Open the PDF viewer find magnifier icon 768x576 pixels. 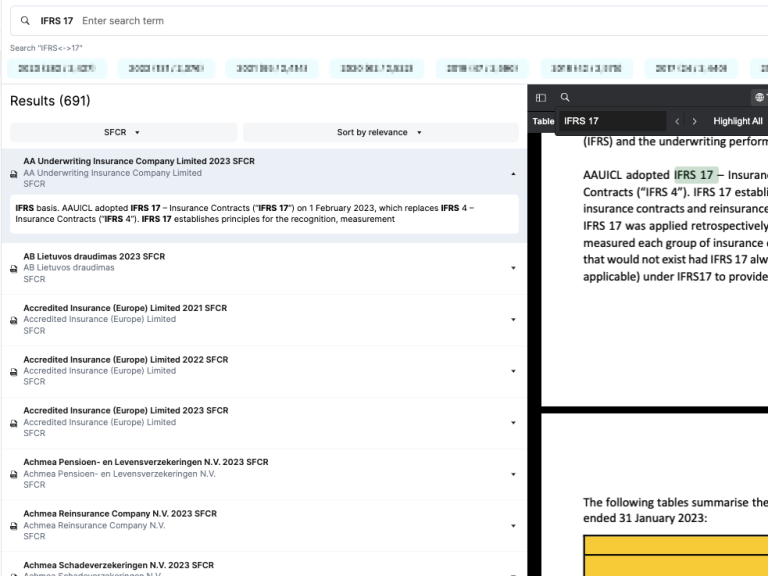click(x=565, y=97)
